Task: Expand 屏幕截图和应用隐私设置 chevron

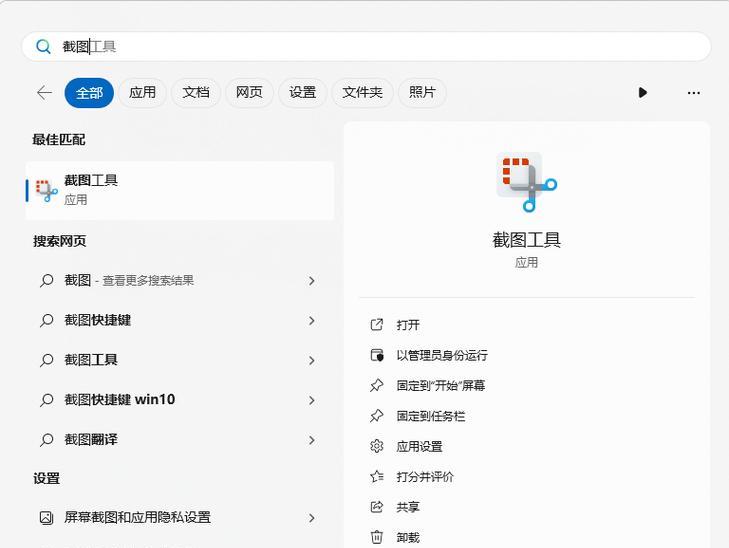Action: click(311, 518)
